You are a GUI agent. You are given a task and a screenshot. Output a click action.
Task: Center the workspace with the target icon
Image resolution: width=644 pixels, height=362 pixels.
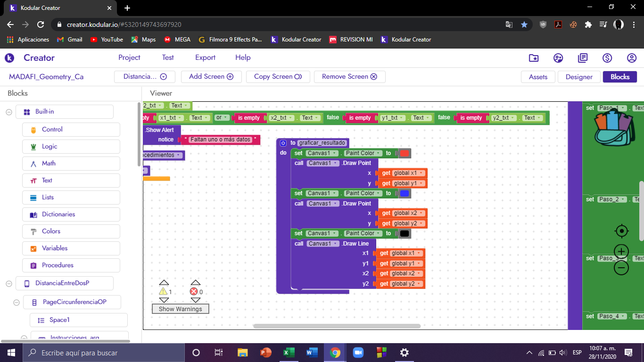coord(622,231)
